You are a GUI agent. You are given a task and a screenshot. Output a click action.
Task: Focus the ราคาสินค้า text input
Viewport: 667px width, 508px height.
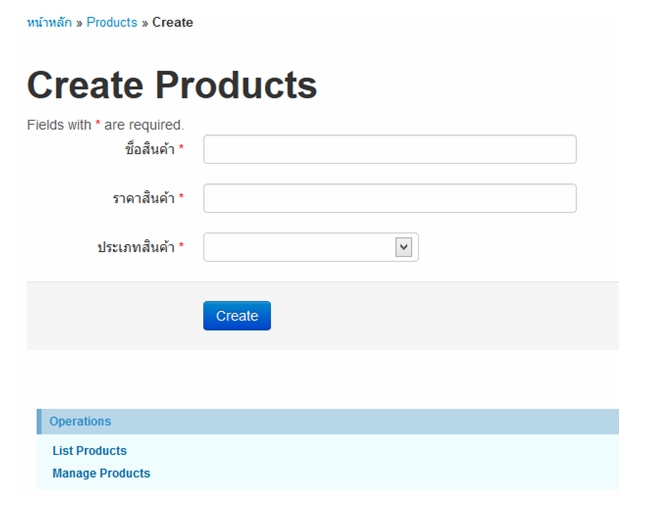tap(390, 198)
